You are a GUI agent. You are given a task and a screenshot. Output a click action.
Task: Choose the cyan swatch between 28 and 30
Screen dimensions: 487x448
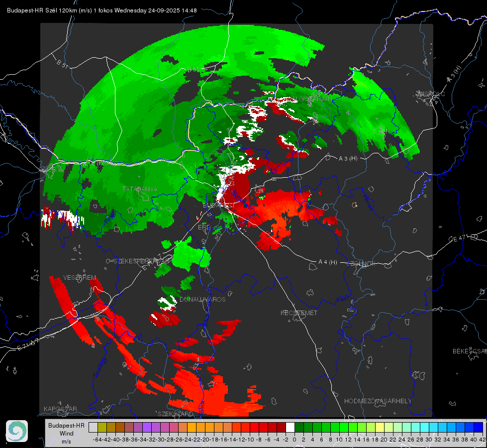pyautogui.click(x=425, y=427)
